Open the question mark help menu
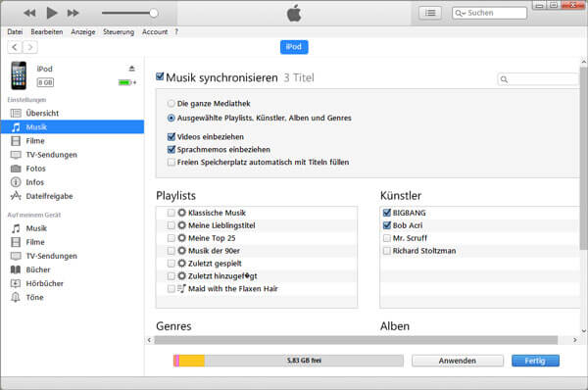This screenshot has width=588, height=390. pos(176,32)
